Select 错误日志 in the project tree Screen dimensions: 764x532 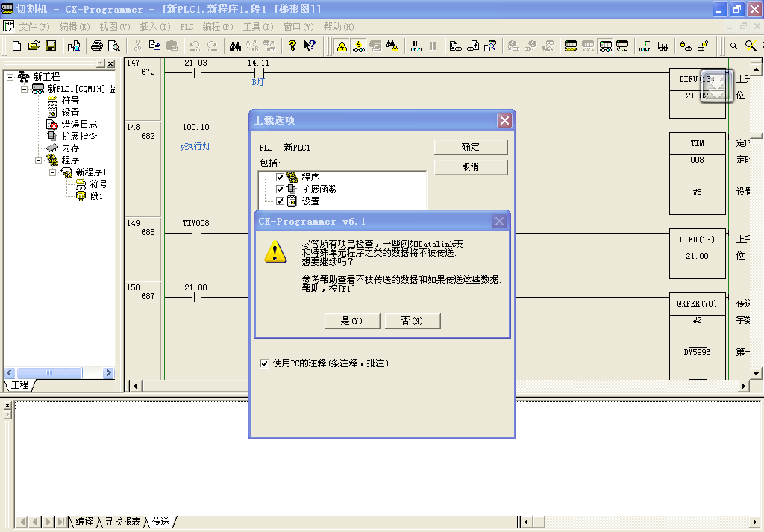(x=78, y=125)
